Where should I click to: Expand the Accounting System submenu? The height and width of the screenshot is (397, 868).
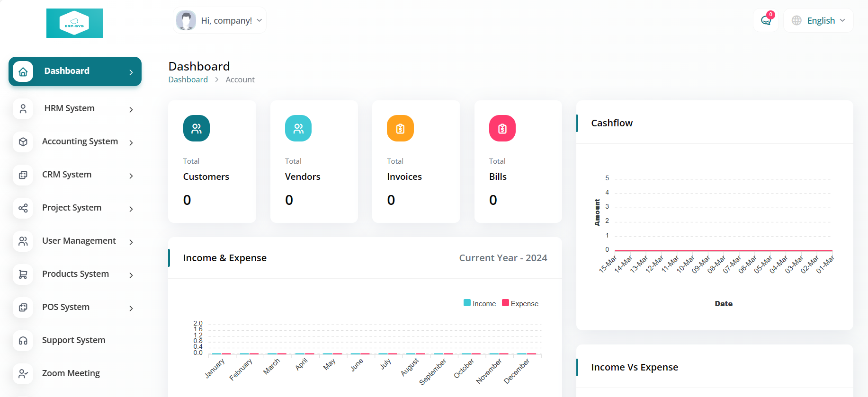[75, 141]
